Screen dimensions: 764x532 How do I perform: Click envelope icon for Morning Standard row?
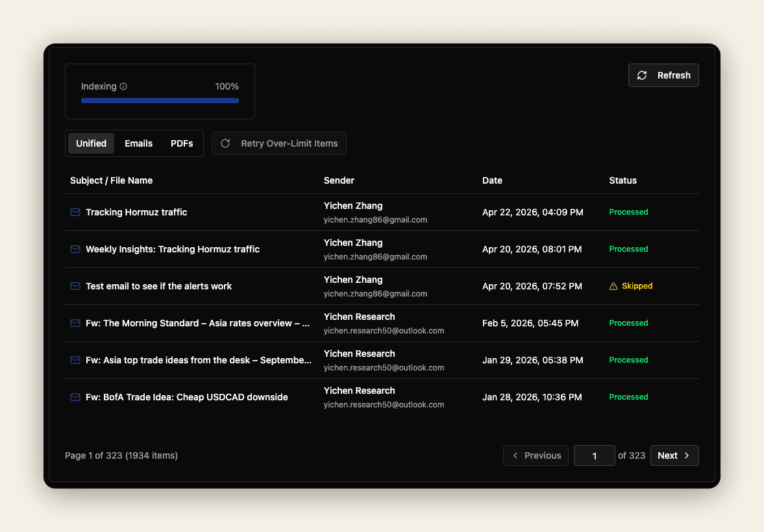pyautogui.click(x=75, y=323)
